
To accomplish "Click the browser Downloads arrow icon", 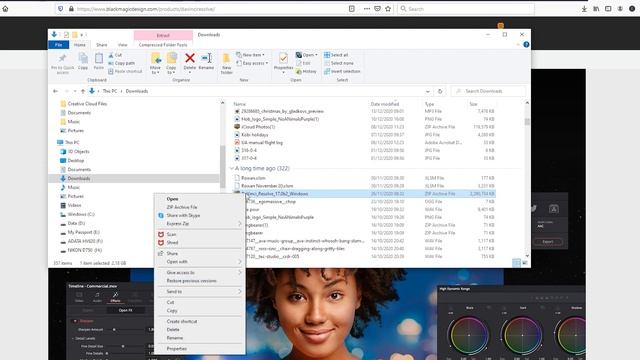I will (584, 9).
